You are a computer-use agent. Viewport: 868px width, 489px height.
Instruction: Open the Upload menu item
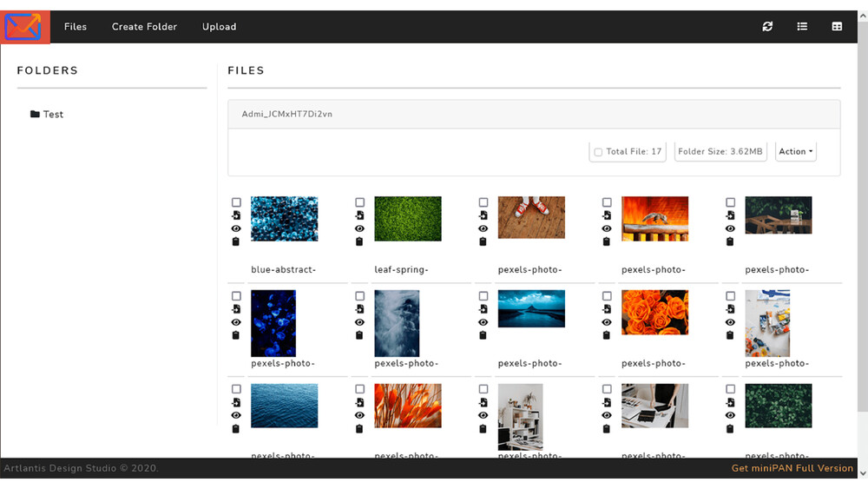[220, 27]
